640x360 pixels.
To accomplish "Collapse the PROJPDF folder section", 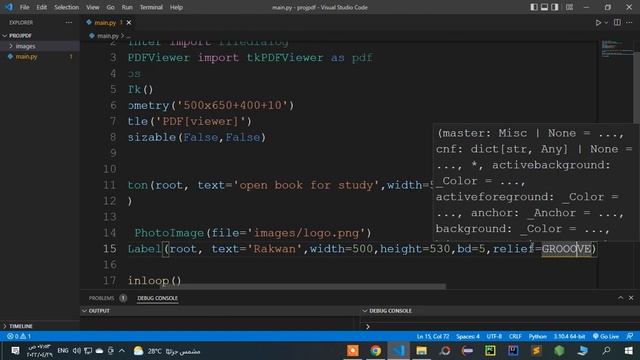I will 20,36.
